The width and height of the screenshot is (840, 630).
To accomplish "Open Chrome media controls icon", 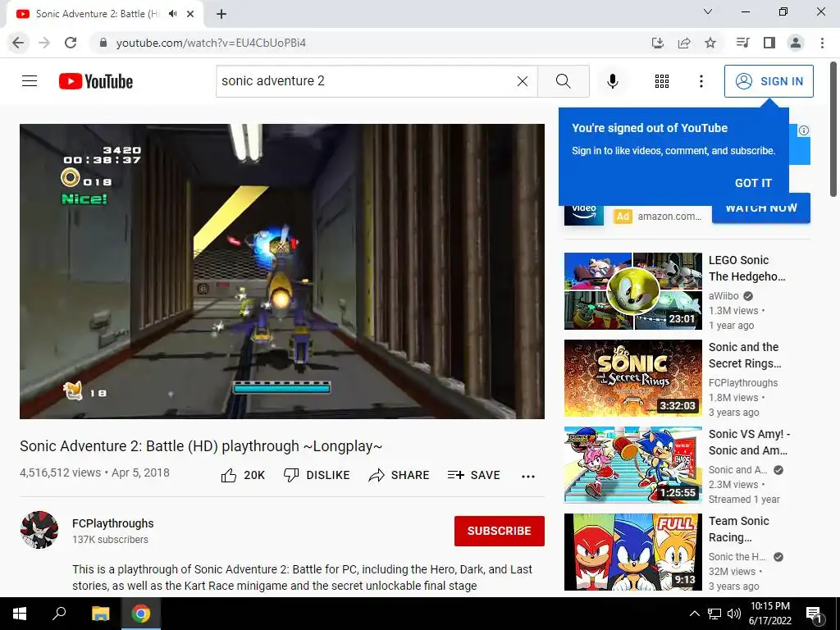I will [x=742, y=43].
